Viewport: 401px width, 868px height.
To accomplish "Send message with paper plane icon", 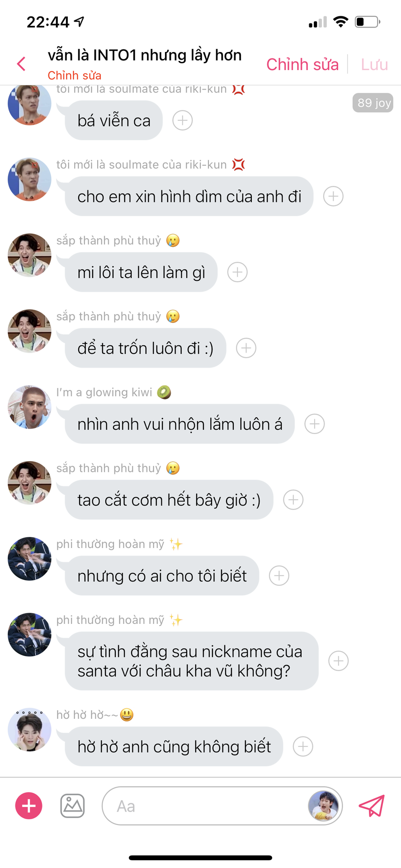I will pyautogui.click(x=372, y=806).
